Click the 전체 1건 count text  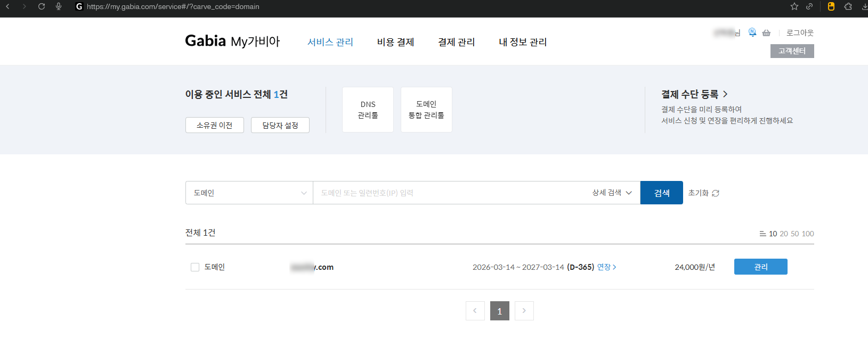tap(200, 233)
